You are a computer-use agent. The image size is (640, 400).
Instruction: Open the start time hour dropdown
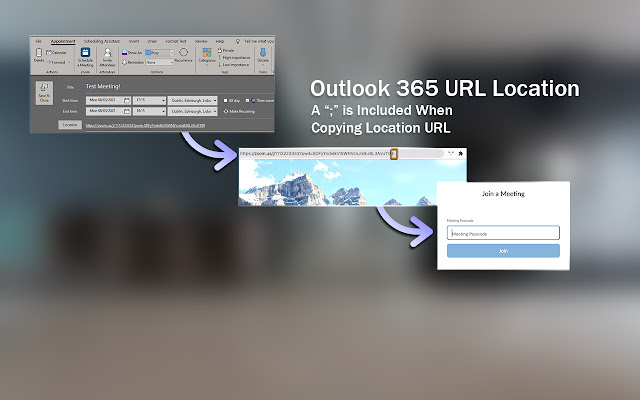pyautogui.click(x=163, y=100)
